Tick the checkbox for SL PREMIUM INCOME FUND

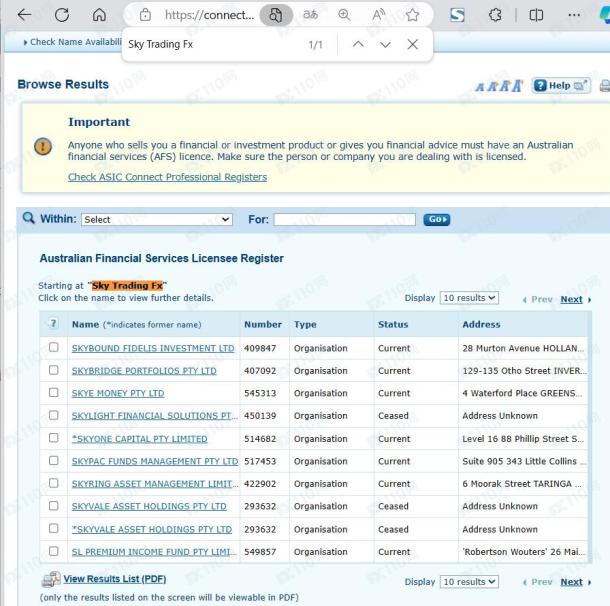(x=54, y=551)
